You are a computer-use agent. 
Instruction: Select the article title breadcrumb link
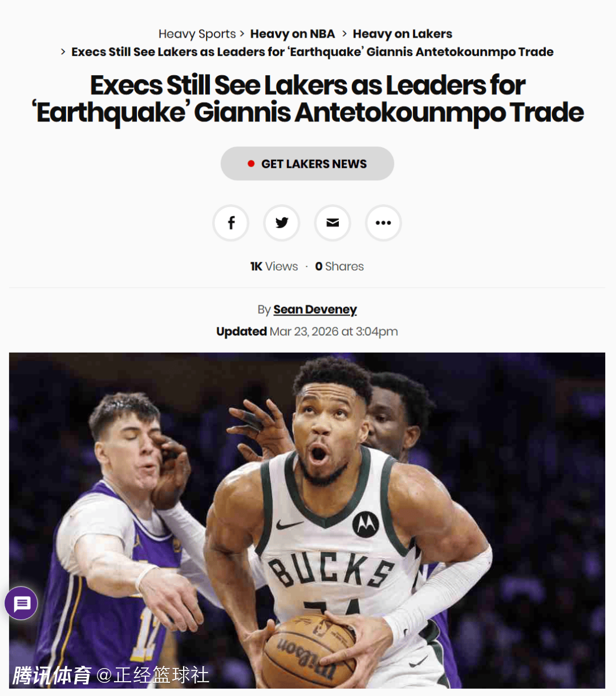pos(312,52)
